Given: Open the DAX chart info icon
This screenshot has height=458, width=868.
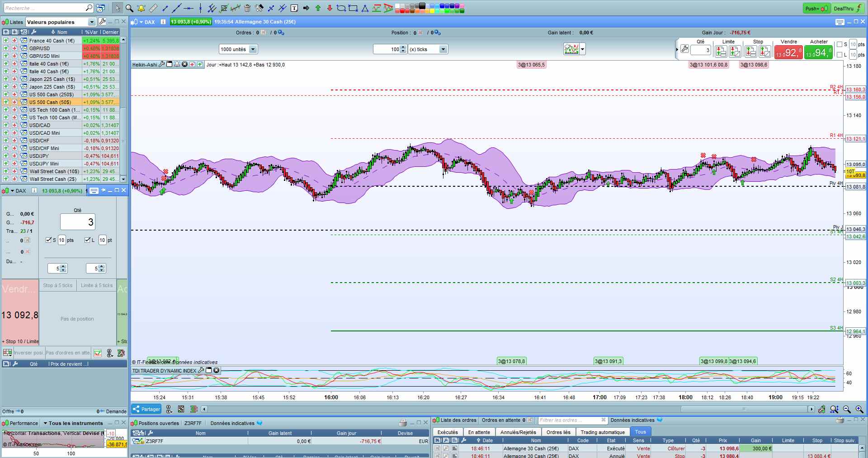Looking at the screenshot, I should coord(163,22).
